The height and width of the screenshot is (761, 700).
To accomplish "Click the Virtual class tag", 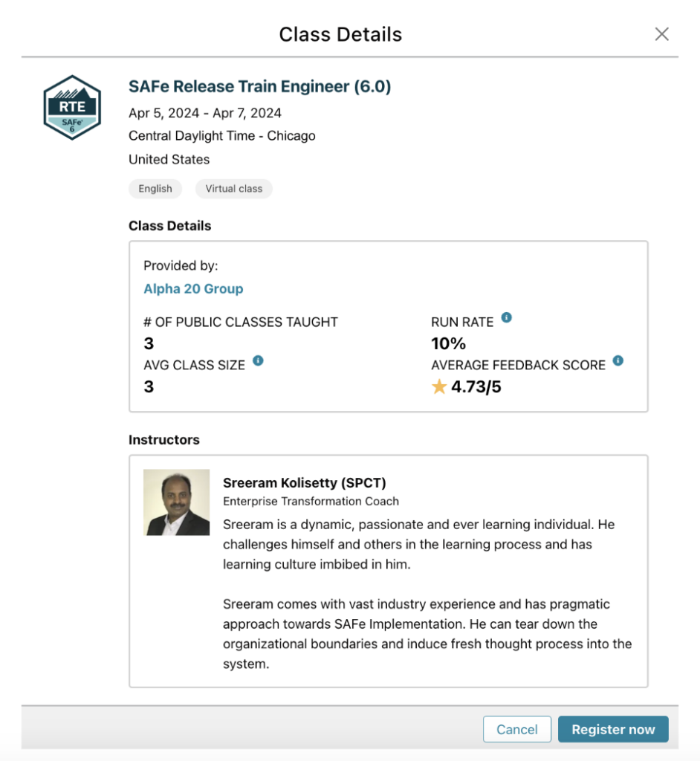I will click(x=233, y=189).
